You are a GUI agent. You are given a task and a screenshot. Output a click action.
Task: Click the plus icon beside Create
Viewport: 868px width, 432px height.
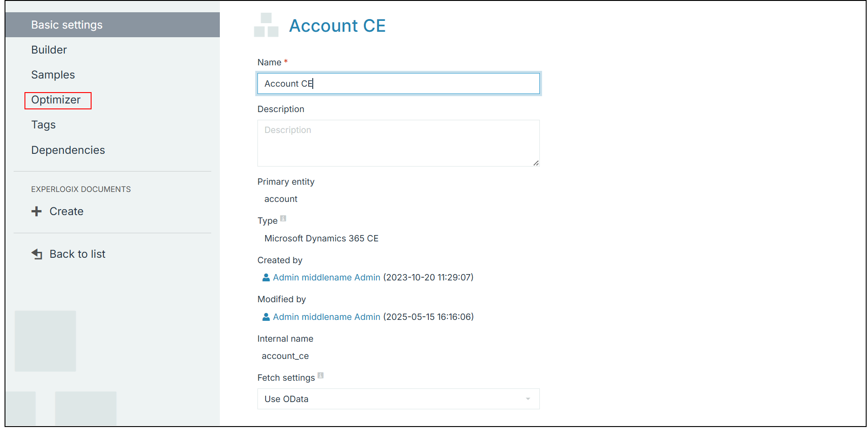click(37, 211)
